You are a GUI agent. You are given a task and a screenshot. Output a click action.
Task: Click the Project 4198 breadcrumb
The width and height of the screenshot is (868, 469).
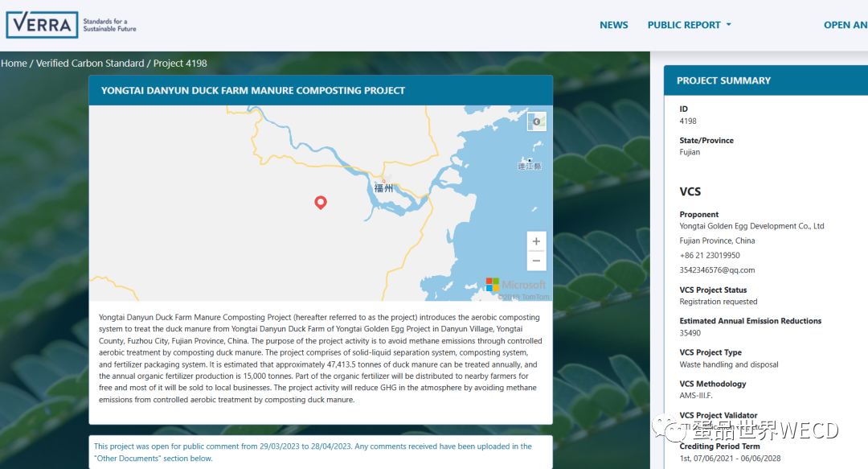180,64
